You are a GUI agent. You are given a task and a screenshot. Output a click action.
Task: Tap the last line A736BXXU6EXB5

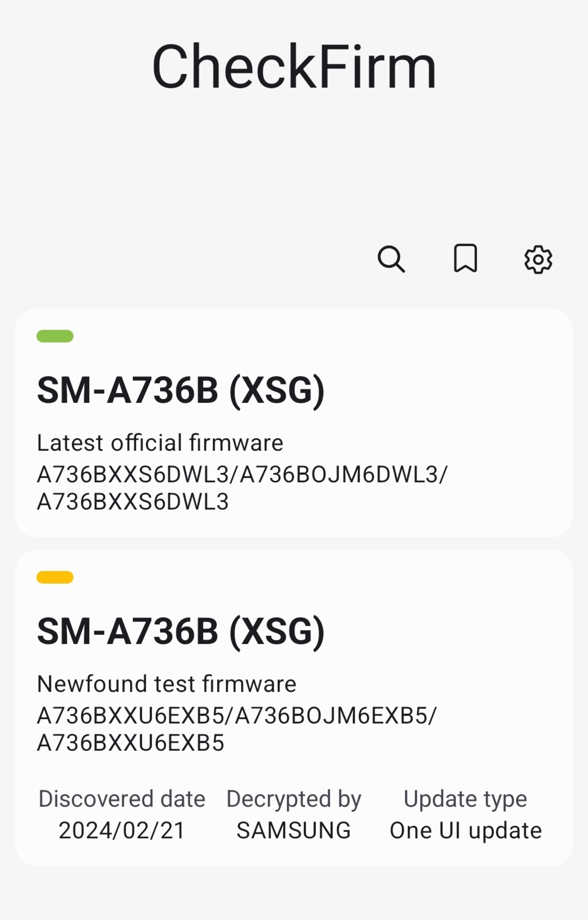[x=130, y=743]
